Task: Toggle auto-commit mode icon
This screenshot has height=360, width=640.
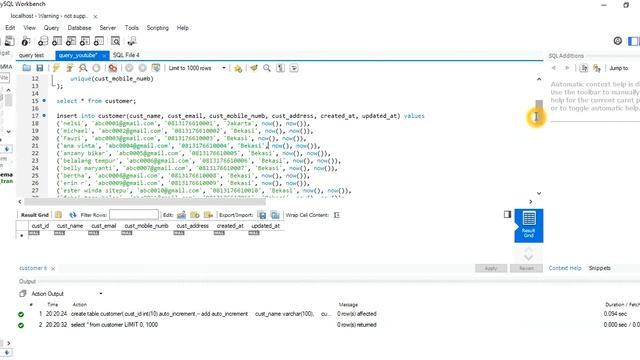Action: 156,68
